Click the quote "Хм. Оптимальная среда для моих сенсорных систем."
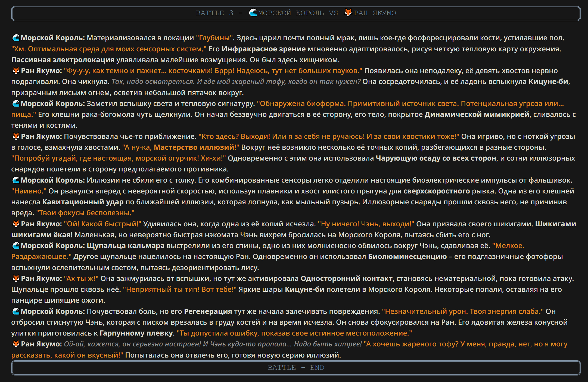588x382 pixels. coord(109,49)
